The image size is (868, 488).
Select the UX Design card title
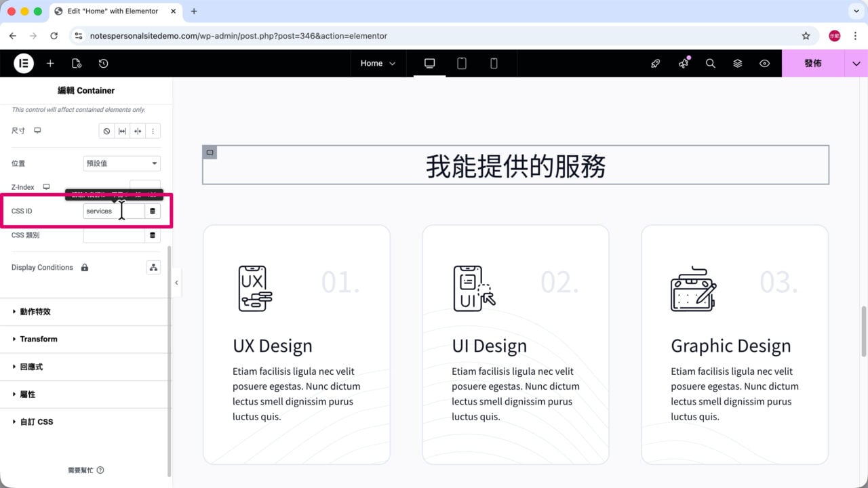point(273,346)
